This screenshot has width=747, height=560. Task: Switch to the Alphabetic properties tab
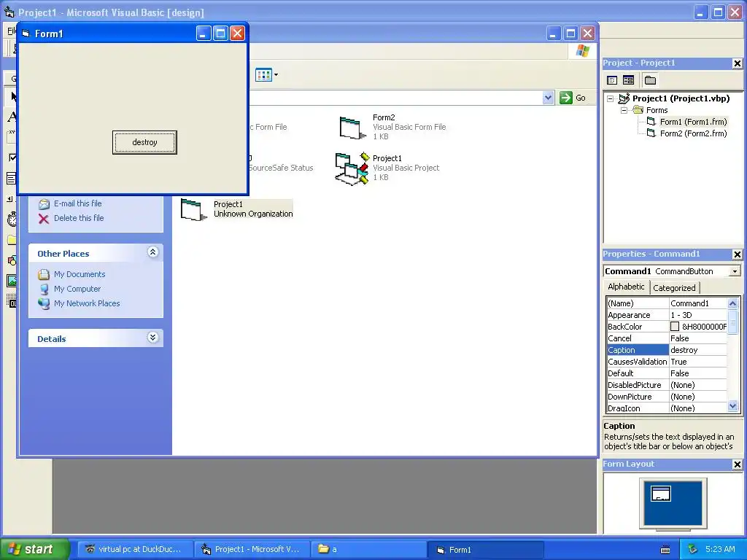tap(626, 287)
